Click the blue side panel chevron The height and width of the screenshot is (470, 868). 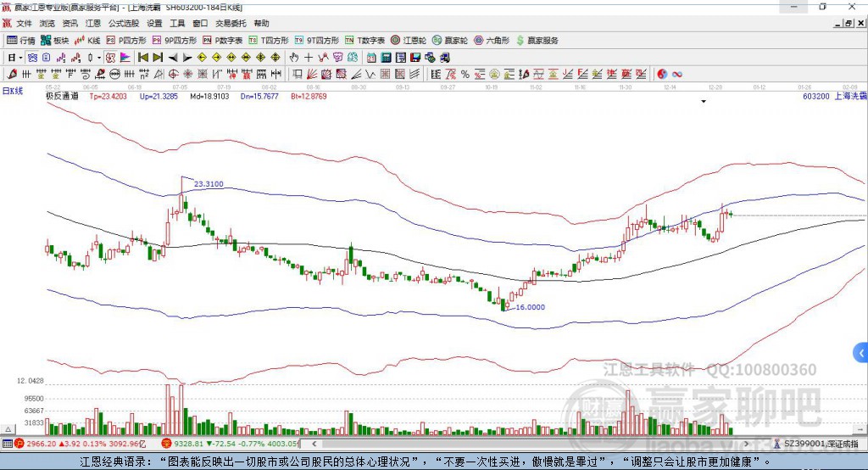[x=860, y=353]
